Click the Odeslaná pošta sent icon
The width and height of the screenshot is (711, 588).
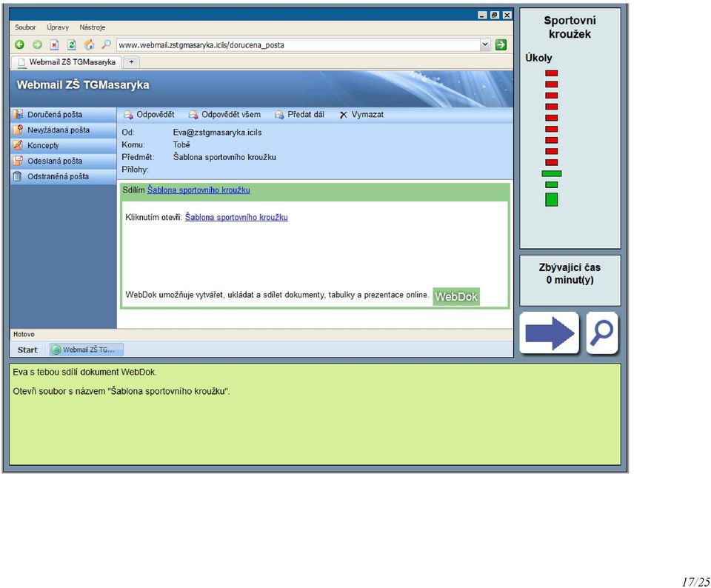coord(18,161)
